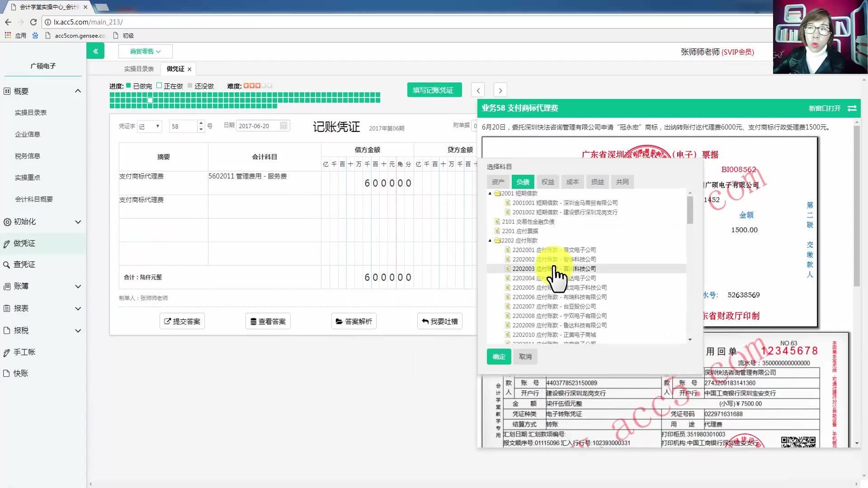The height and width of the screenshot is (488, 868).
Task: Collapse sidebar with double-chevron icon
Action: [95, 51]
